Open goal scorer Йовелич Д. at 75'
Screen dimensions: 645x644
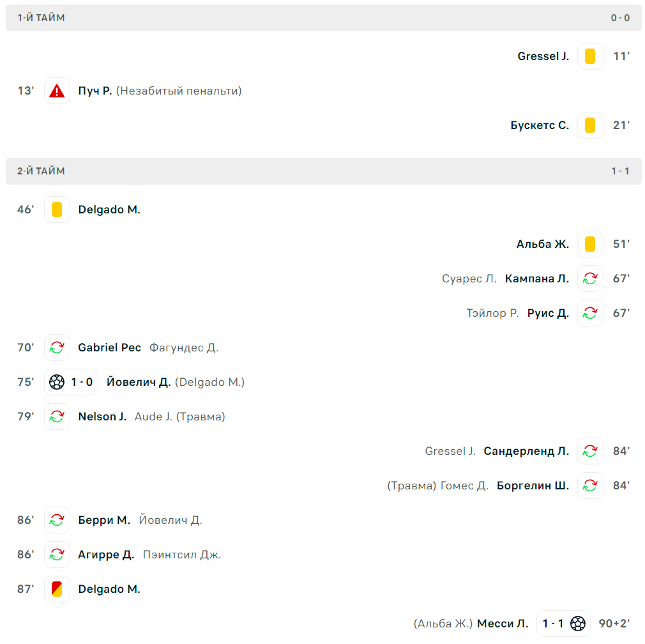pyautogui.click(x=139, y=382)
